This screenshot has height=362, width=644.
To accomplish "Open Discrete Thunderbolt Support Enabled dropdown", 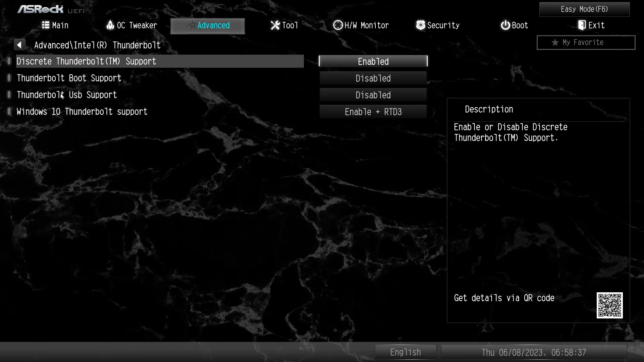I will tap(373, 61).
